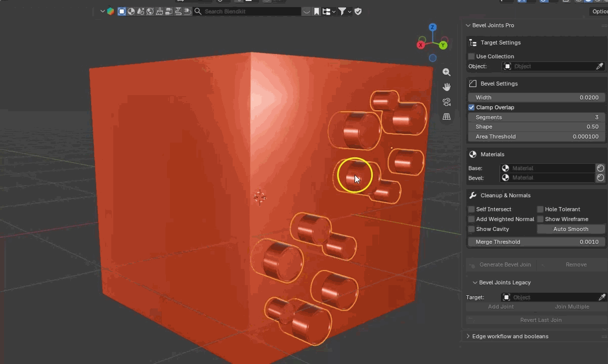Click the Remove button
This screenshot has height=364, width=608.
571,264
